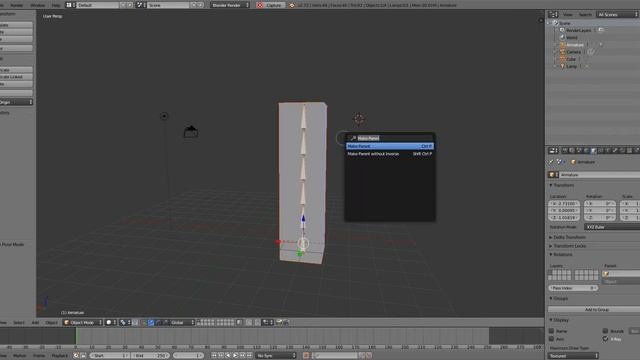
Task: Click outliner editor type icon
Action: (553, 15)
